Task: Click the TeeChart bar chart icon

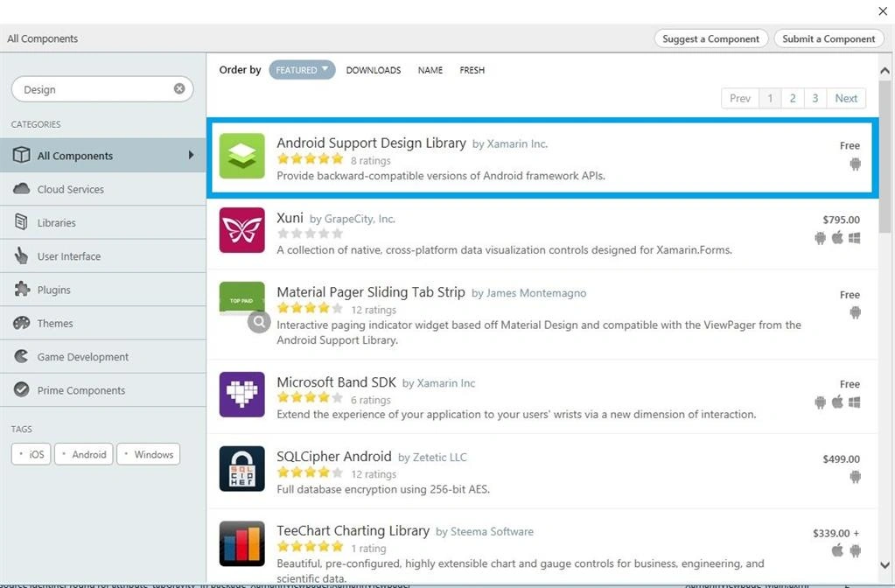Action: pos(242,543)
